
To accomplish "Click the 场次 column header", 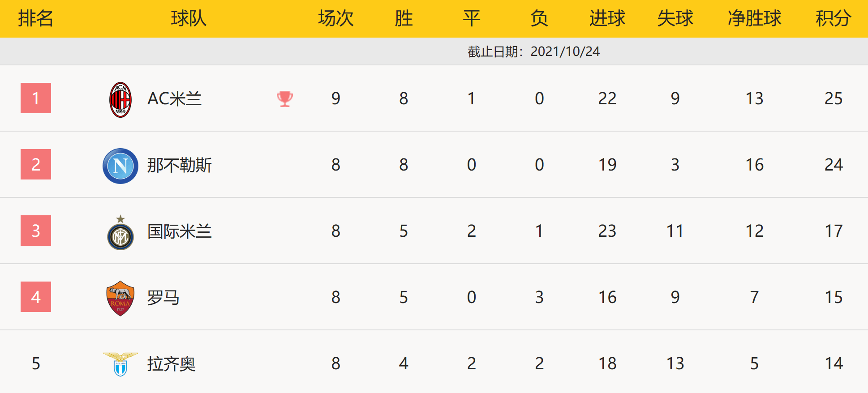I will [335, 18].
